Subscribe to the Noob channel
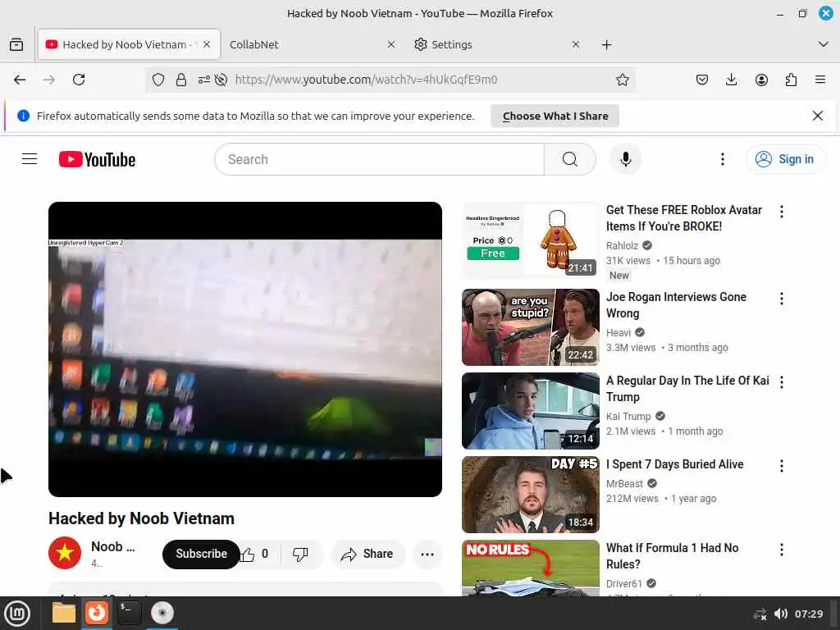The image size is (840, 630). 201,554
